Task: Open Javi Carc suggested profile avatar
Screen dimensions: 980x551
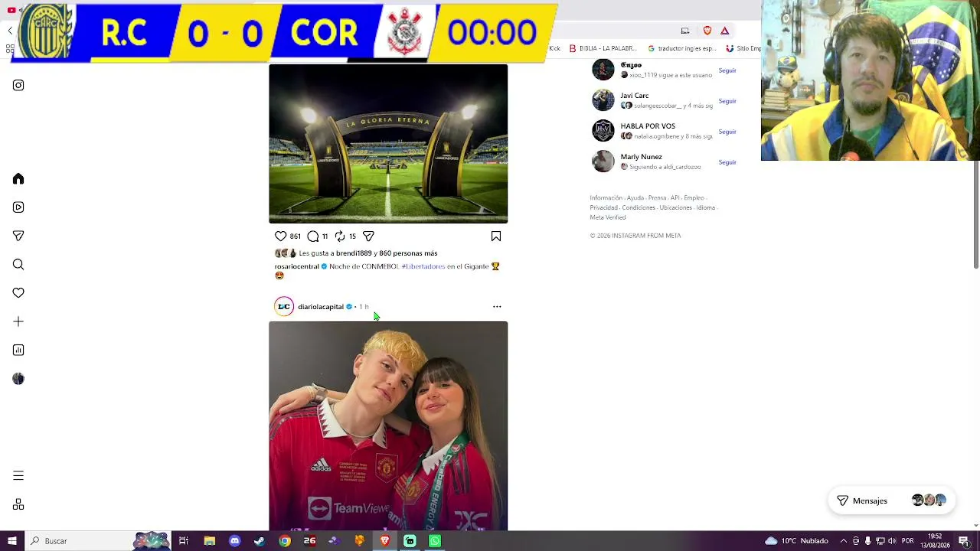Action: coord(603,100)
